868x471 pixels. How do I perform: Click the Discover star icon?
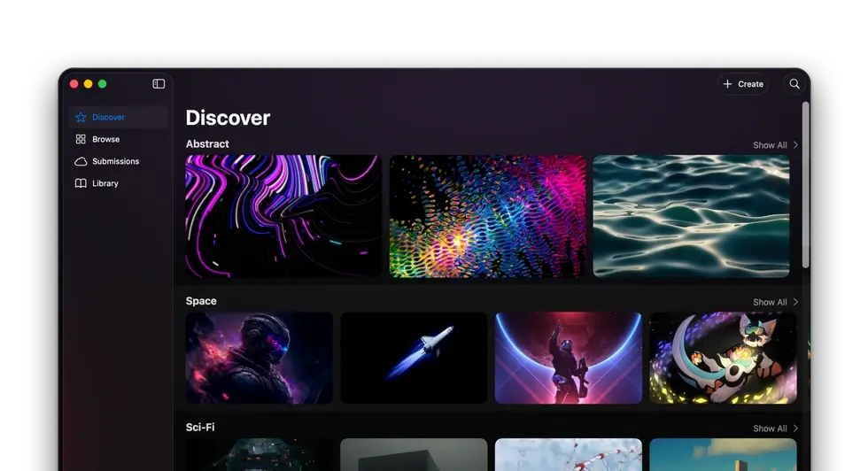point(81,117)
